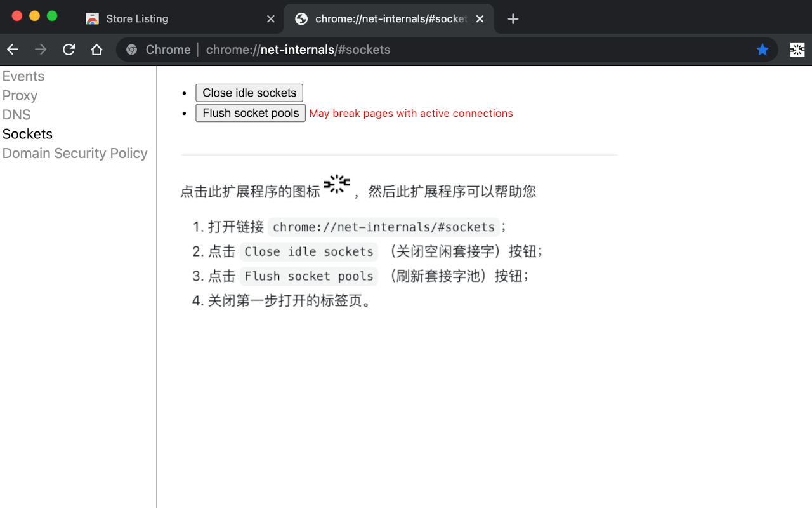Click the Flush socket pools button
The image size is (812, 508).
tap(250, 113)
